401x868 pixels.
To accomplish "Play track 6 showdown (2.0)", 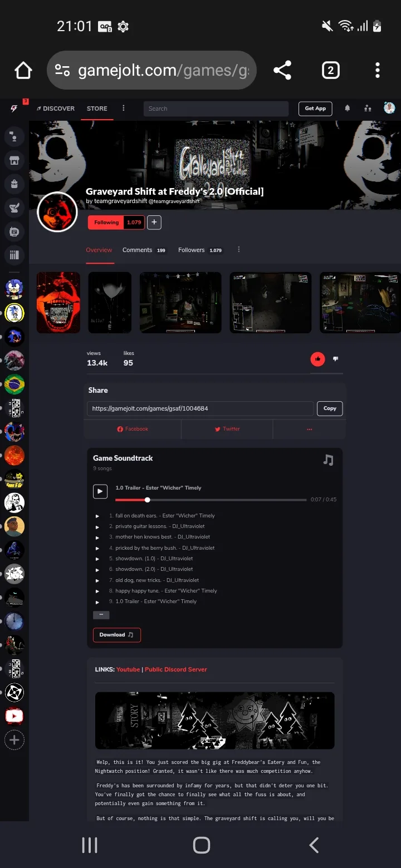I will (x=97, y=570).
